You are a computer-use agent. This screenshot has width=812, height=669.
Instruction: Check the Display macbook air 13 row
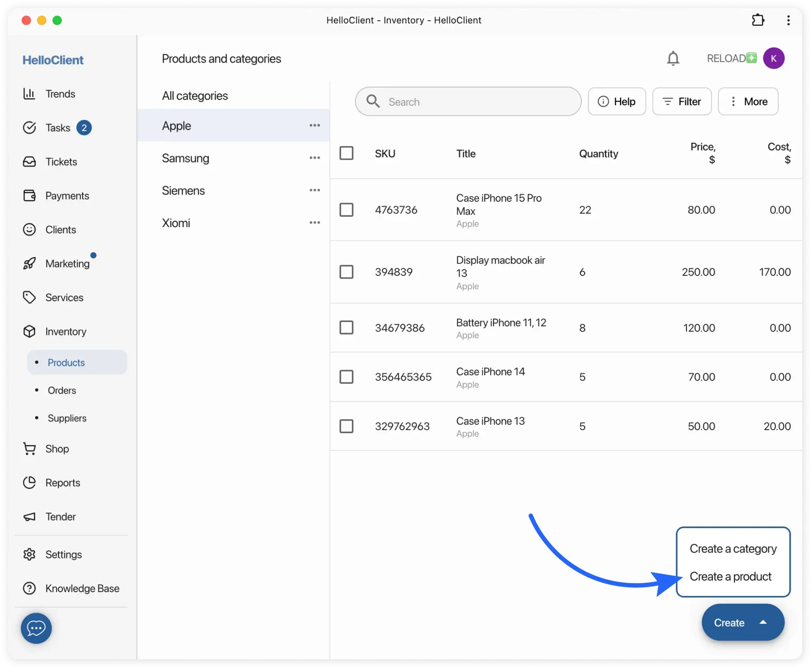[x=347, y=271]
